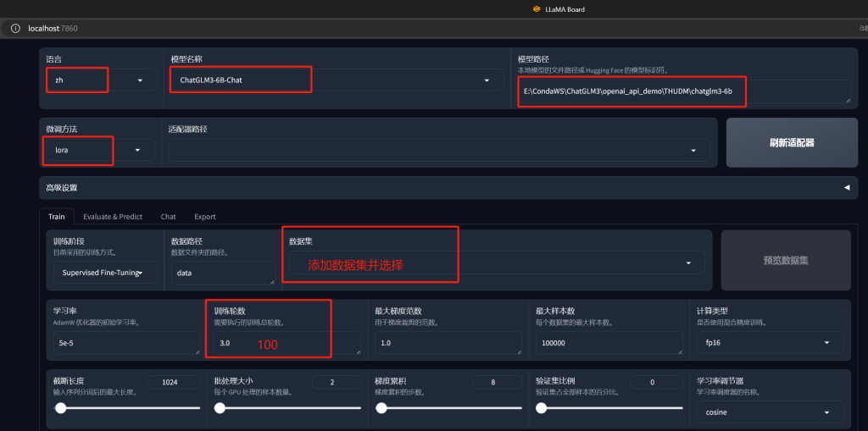The width and height of the screenshot is (868, 431).
Task: Open the adapter path dropdown
Action: (x=439, y=151)
